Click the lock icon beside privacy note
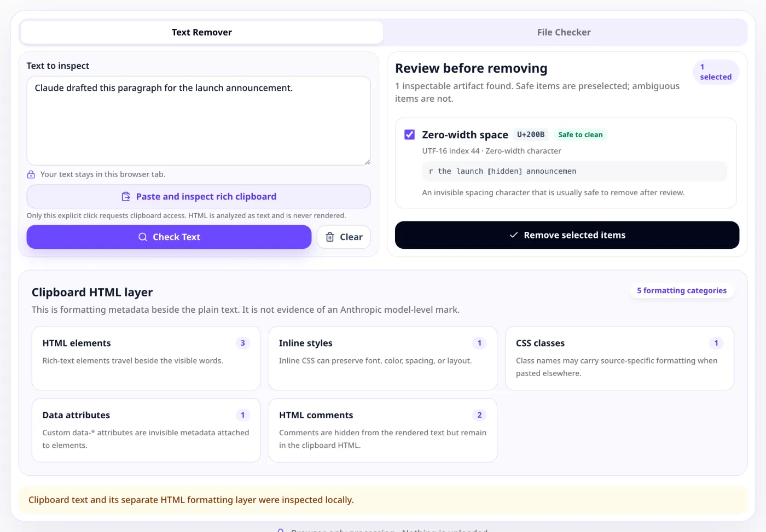The width and height of the screenshot is (766, 532). pyautogui.click(x=31, y=174)
